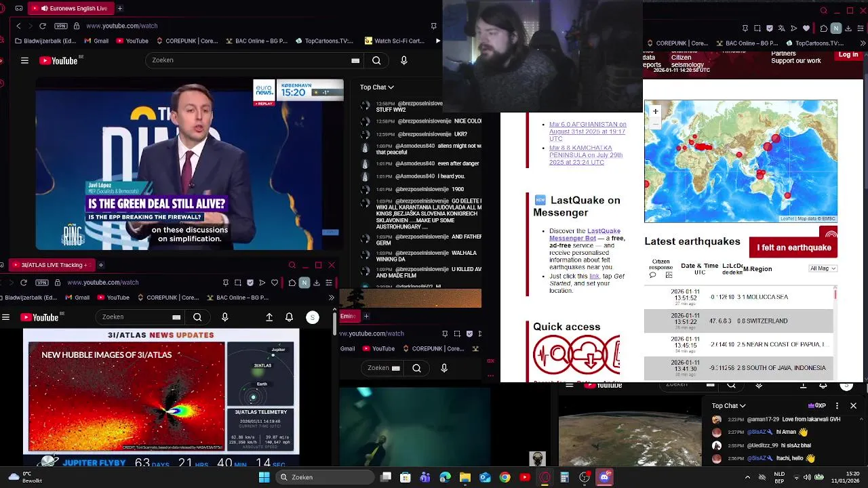
Task: Toggle on-screen keyboard in 3I/ATLAS search box
Action: click(176, 317)
